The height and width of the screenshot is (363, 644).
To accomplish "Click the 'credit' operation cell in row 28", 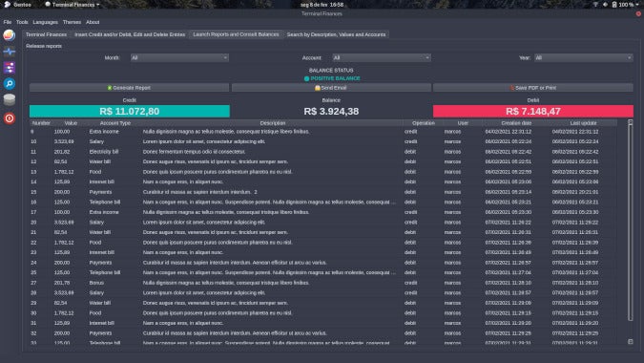I will [410, 293].
